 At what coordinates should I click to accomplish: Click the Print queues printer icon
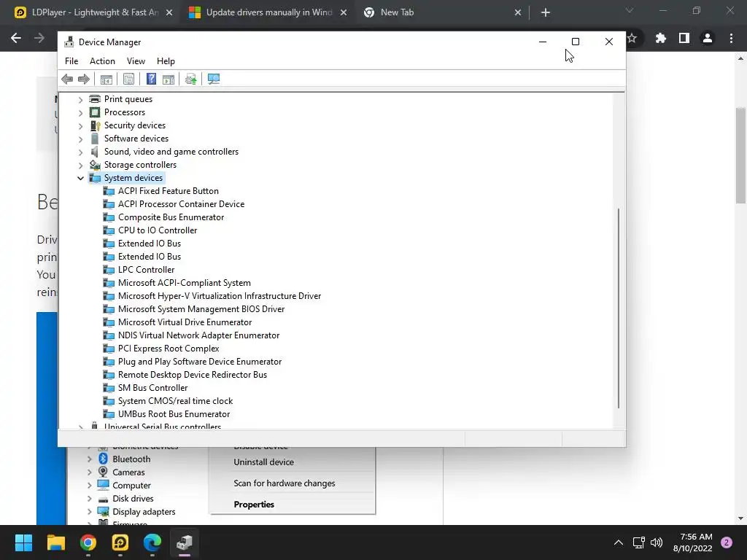[95, 99]
